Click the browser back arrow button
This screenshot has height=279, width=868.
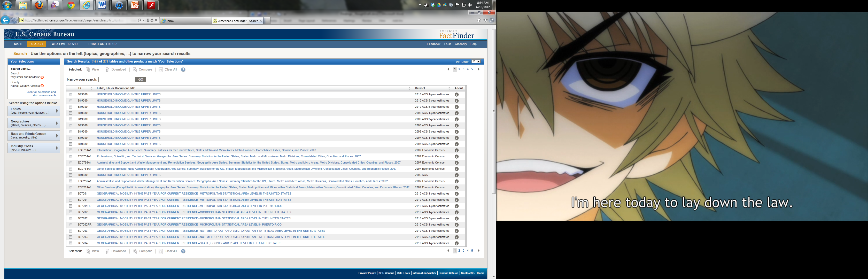5,20
